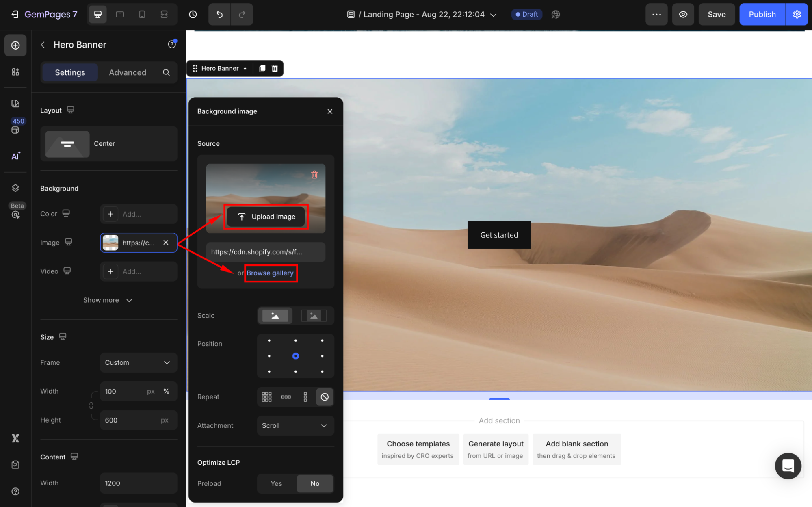
Task: Open the AI assistant sidebar icon
Action: [15, 156]
